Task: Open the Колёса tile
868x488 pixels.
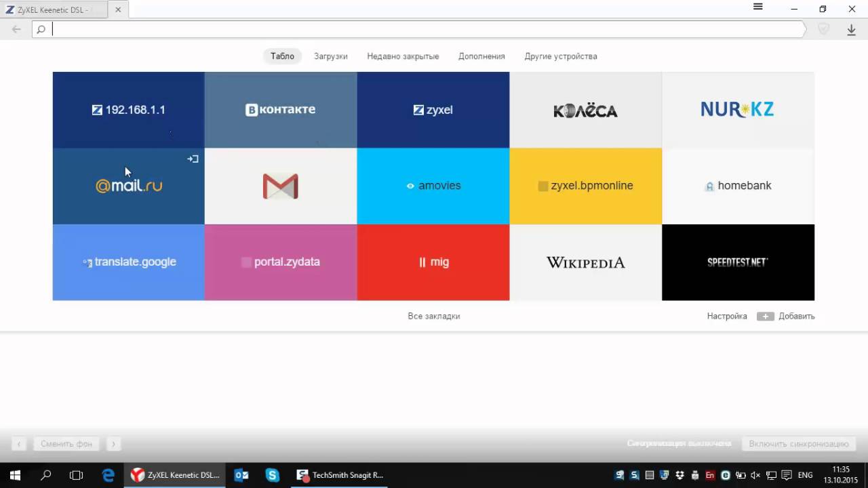Action: pyautogui.click(x=585, y=110)
